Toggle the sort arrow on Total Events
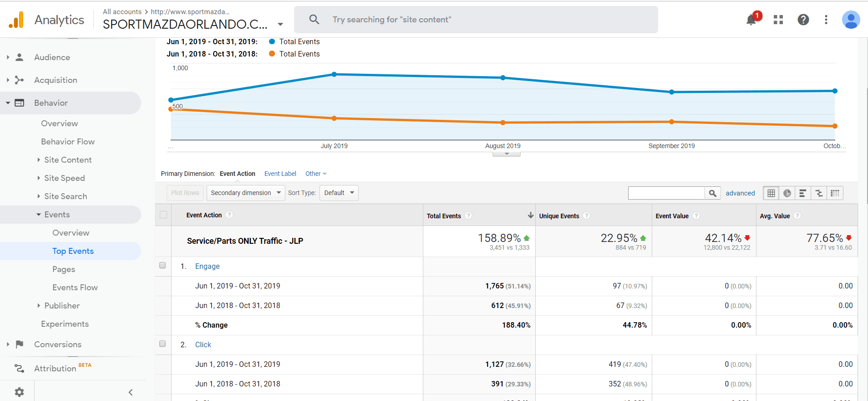 click(530, 215)
